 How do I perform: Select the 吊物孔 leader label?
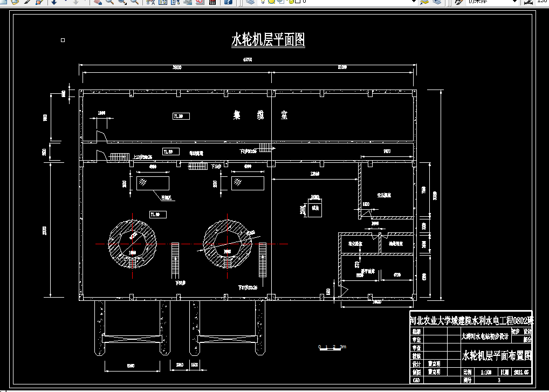pos(167,198)
